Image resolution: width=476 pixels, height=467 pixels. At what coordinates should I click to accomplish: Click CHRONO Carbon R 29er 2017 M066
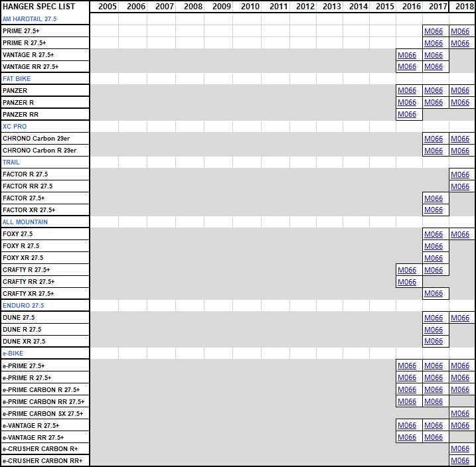coord(434,151)
